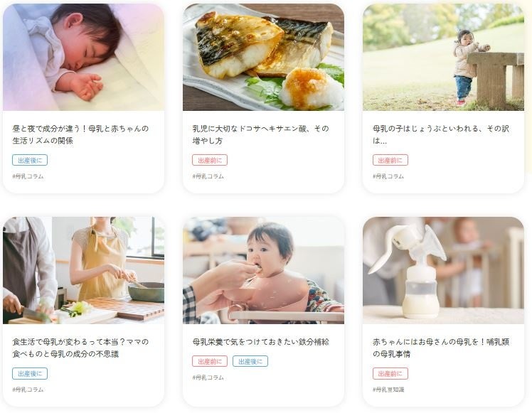Open the grilled fish article image
The height and width of the screenshot is (413, 532).
(263, 57)
